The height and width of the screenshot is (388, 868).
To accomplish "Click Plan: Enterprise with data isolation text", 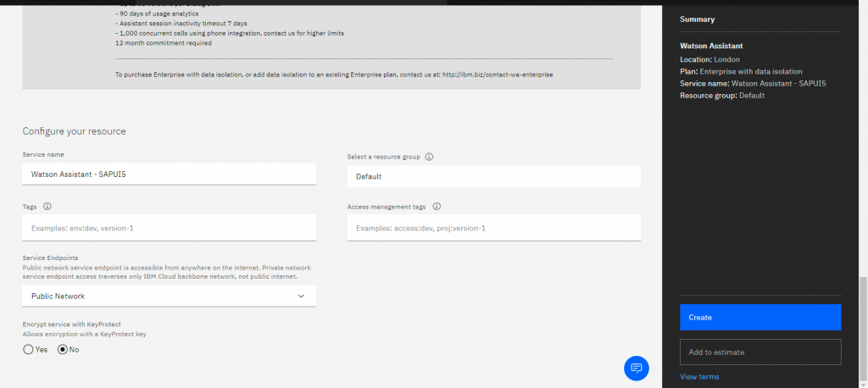I will (741, 71).
